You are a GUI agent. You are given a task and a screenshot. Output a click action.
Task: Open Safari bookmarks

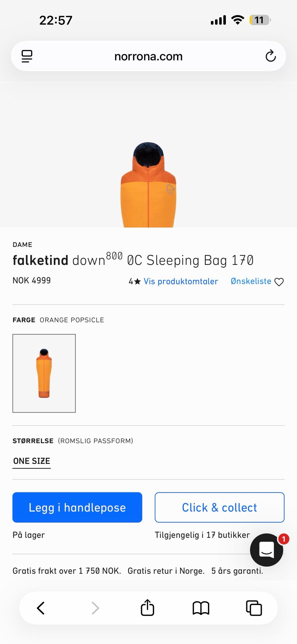[201, 608]
